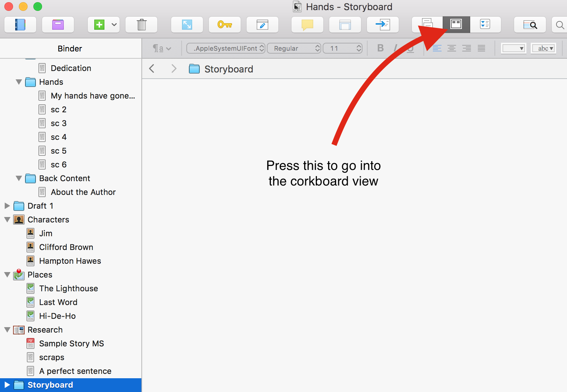Add an annotation using the comment icon
567x392 pixels.
[x=307, y=25]
